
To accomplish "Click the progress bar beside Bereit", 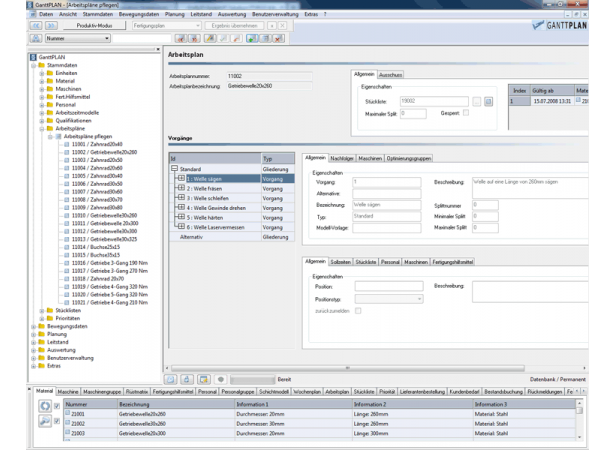I will [x=253, y=379].
